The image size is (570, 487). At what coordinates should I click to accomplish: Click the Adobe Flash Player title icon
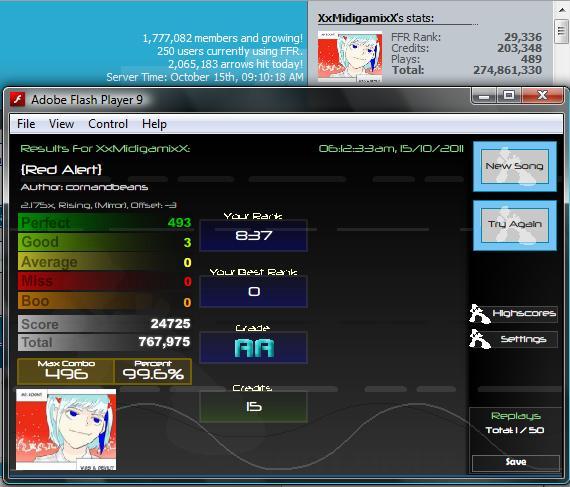[17, 100]
